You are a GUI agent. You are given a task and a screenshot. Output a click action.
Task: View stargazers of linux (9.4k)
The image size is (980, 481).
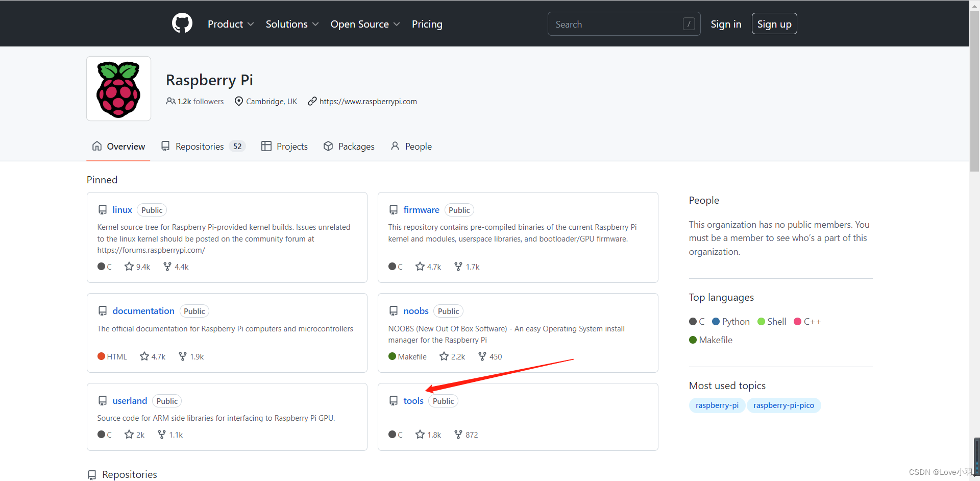tap(137, 267)
